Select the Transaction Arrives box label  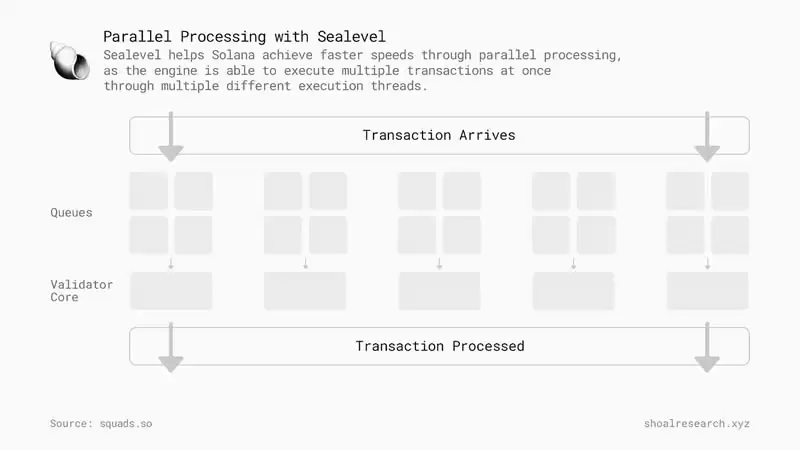click(439, 135)
